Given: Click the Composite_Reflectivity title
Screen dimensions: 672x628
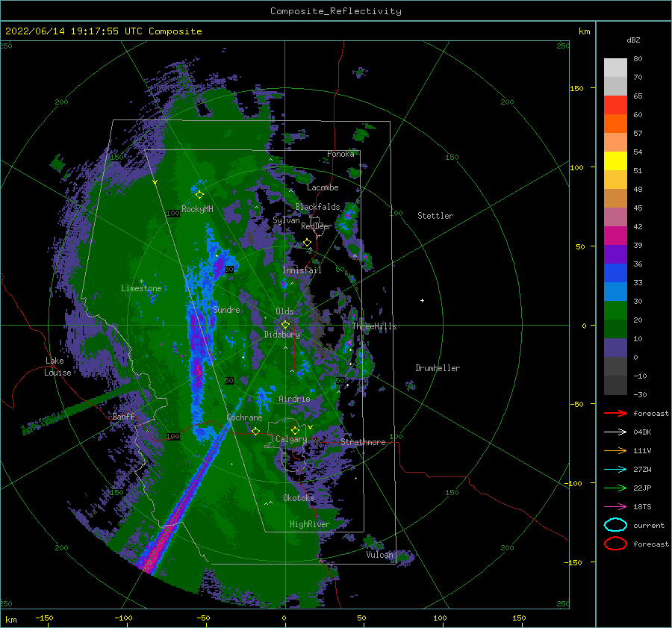Looking at the screenshot, I should (336, 11).
